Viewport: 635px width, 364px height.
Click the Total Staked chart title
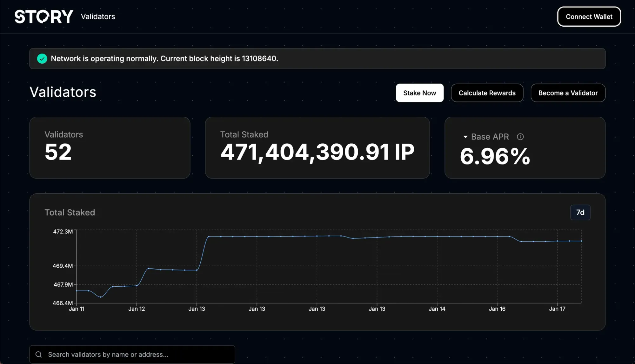tap(70, 212)
